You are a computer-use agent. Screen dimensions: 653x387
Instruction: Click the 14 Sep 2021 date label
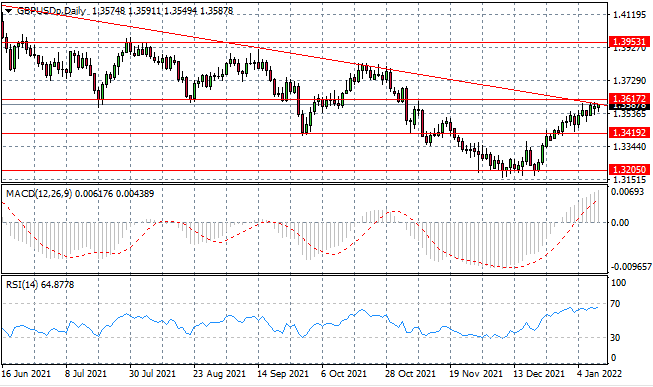(x=283, y=374)
